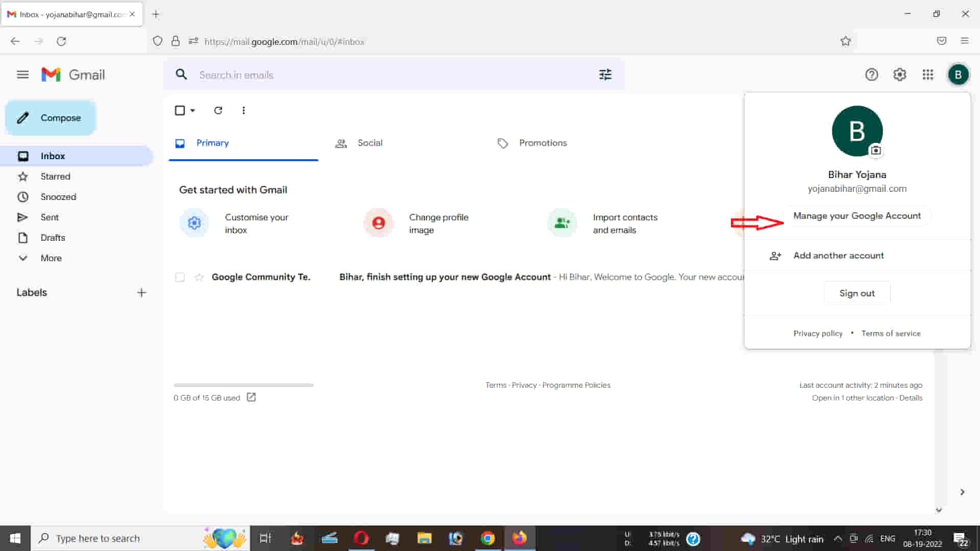Click the storage usage progress bar
Viewport: 980px width, 551px height.
pyautogui.click(x=243, y=385)
